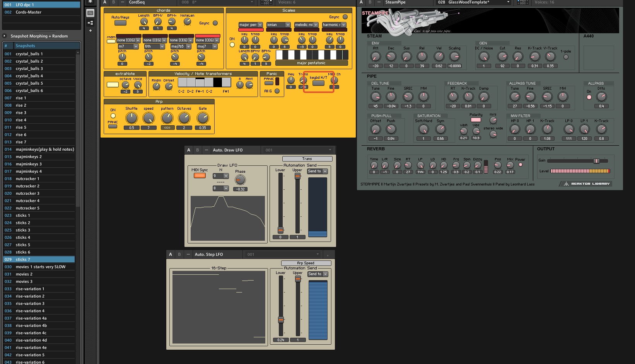Select A tab on CordSeq panel
Screen dimensions: 635x364
point(105,2)
